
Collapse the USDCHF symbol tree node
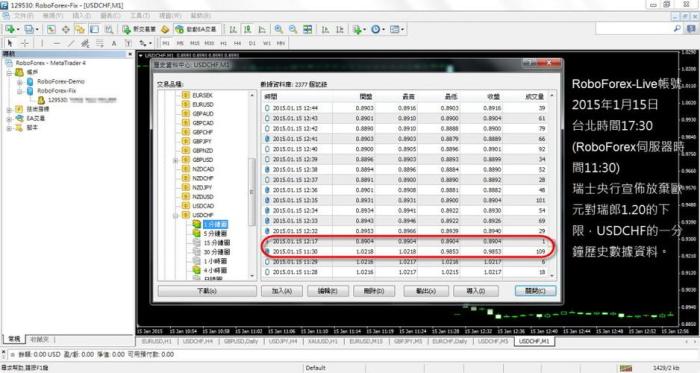(175, 215)
